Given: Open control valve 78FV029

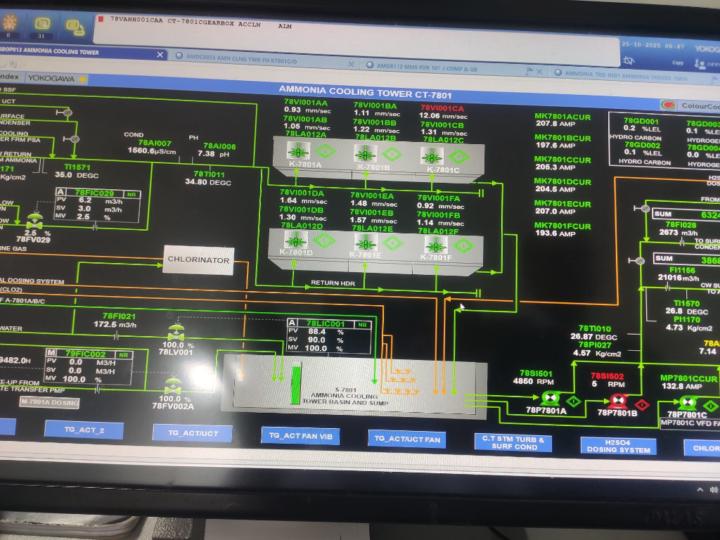Looking at the screenshot, I should point(34,222).
